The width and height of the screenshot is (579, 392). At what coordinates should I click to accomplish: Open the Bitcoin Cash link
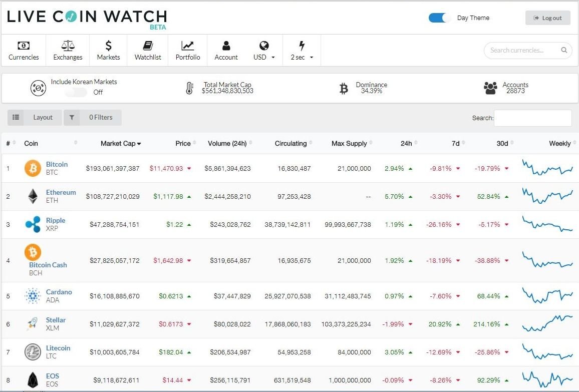pos(48,265)
